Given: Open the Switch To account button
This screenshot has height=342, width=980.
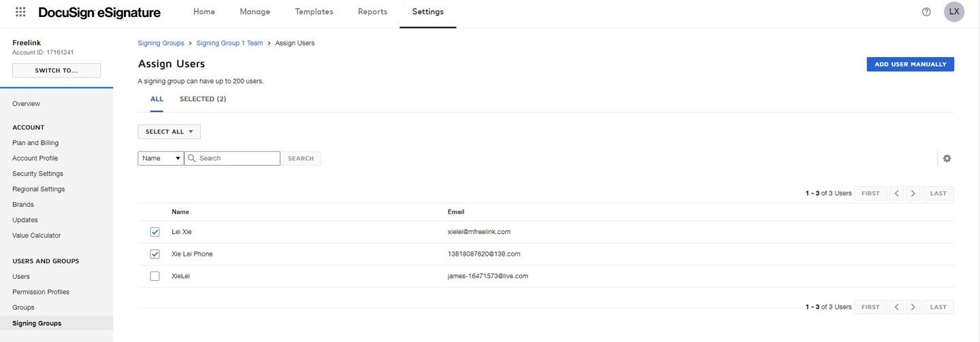Looking at the screenshot, I should (56, 71).
